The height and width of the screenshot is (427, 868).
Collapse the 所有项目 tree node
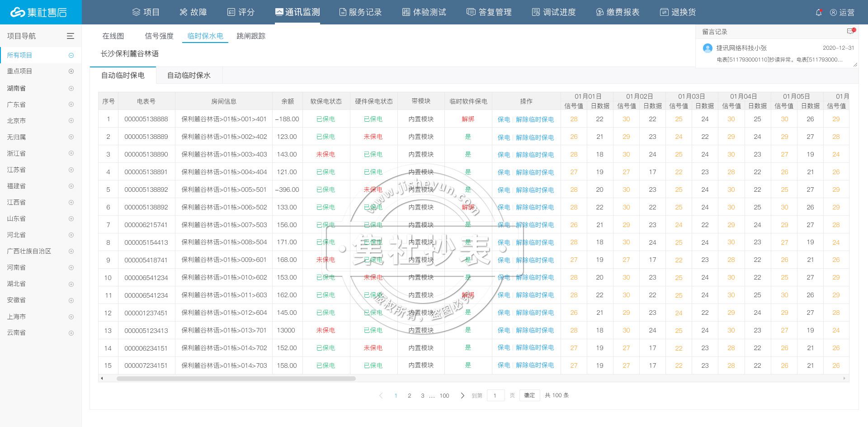pyautogui.click(x=71, y=55)
